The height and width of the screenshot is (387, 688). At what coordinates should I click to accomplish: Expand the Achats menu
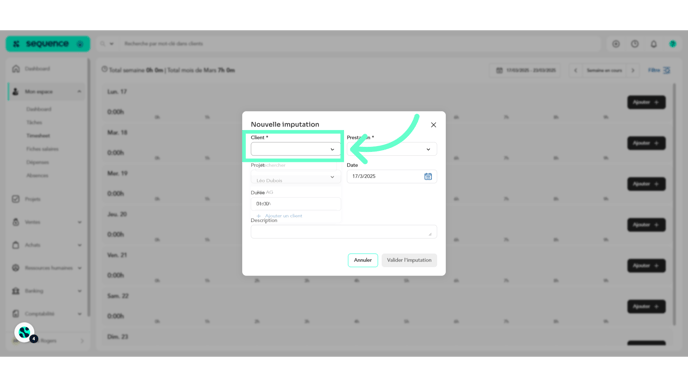pyautogui.click(x=79, y=245)
